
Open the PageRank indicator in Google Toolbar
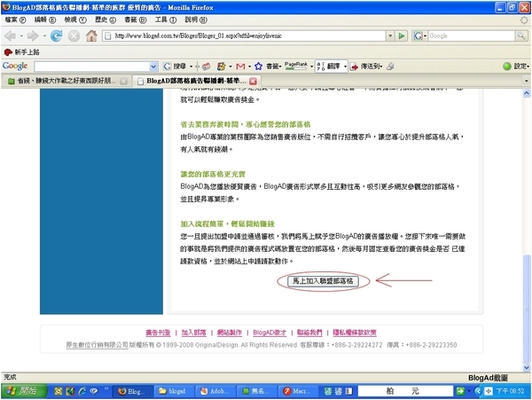click(x=296, y=66)
